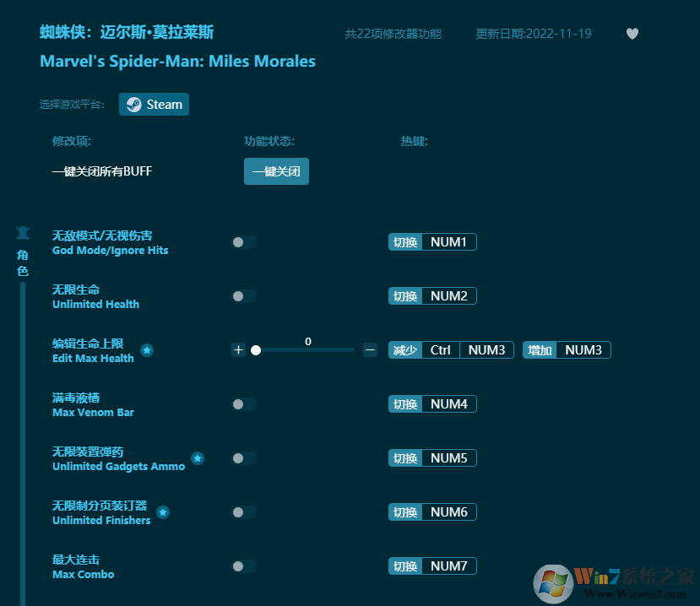The width and height of the screenshot is (700, 606).
Task: Click the 增加 label for Edit Max Health
Action: pos(540,350)
